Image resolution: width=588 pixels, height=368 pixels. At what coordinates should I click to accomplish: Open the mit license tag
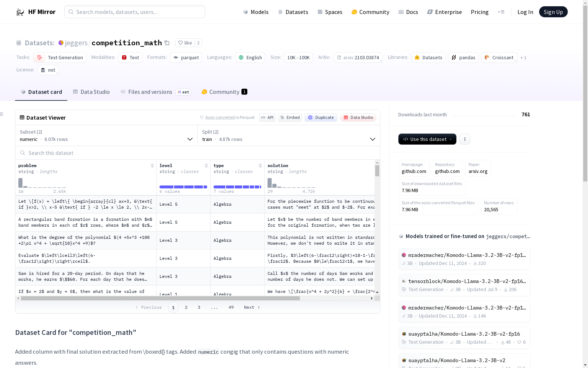pos(48,70)
